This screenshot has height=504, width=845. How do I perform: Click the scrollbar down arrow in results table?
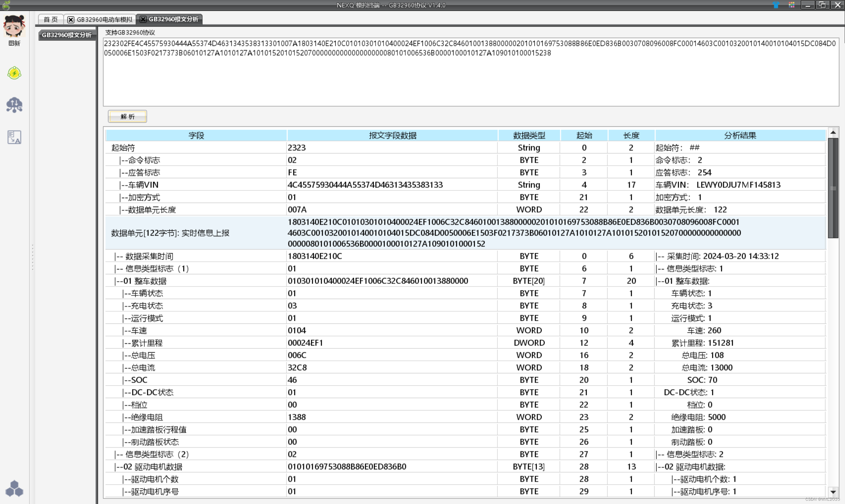pyautogui.click(x=833, y=492)
